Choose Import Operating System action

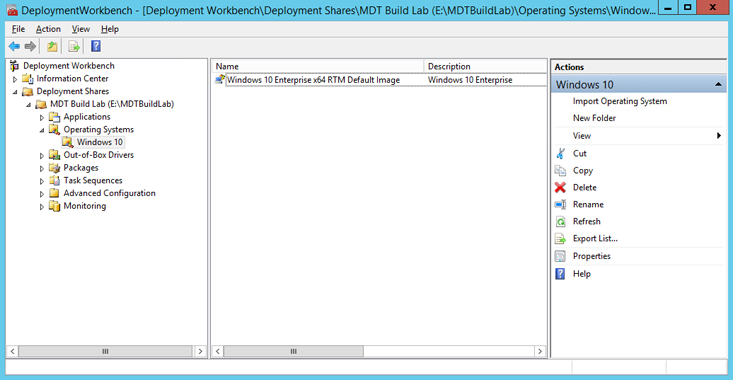point(620,101)
